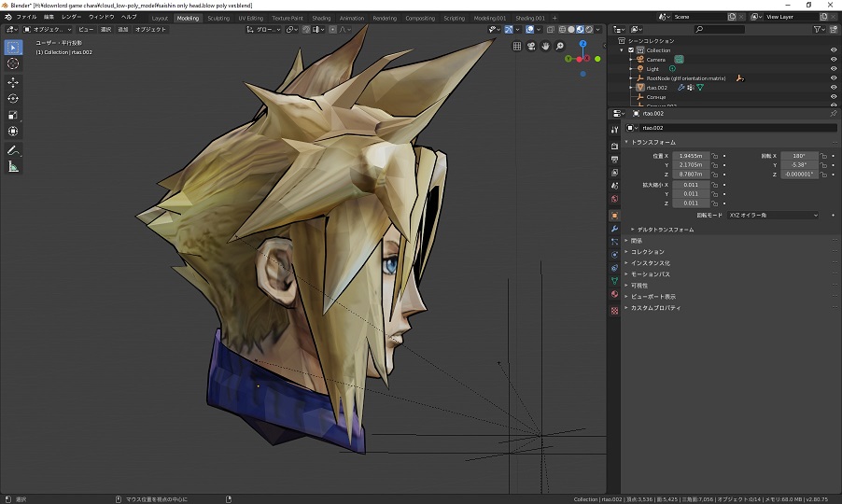This screenshot has height=504, width=842.
Task: Open the transform orientation dropdown
Action: (263, 30)
